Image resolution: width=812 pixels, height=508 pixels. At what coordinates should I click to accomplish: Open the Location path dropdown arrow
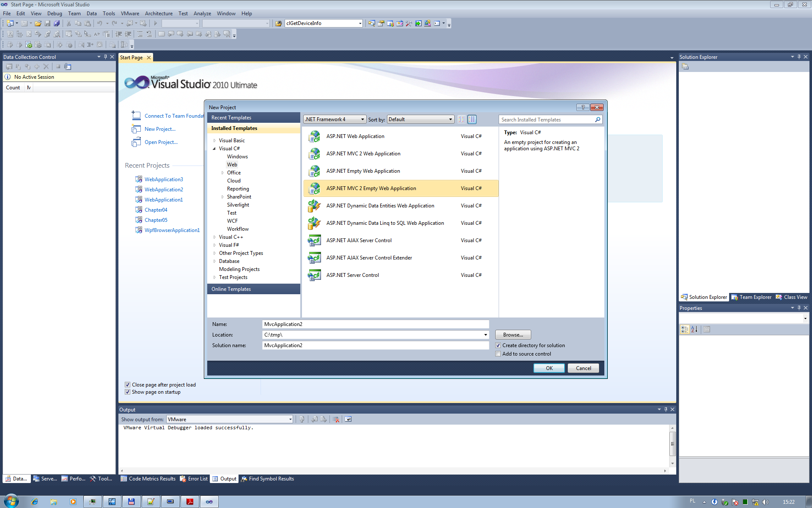click(486, 335)
